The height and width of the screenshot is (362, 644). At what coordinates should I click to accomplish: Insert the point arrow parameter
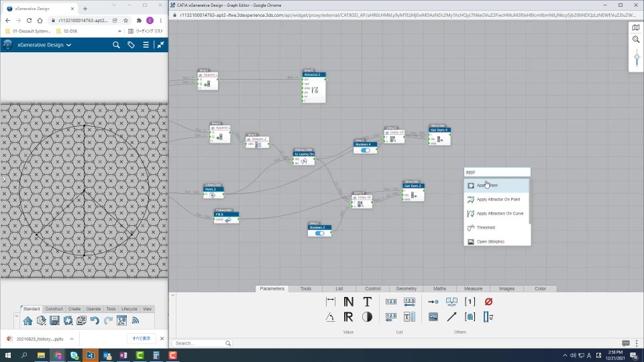(x=433, y=302)
